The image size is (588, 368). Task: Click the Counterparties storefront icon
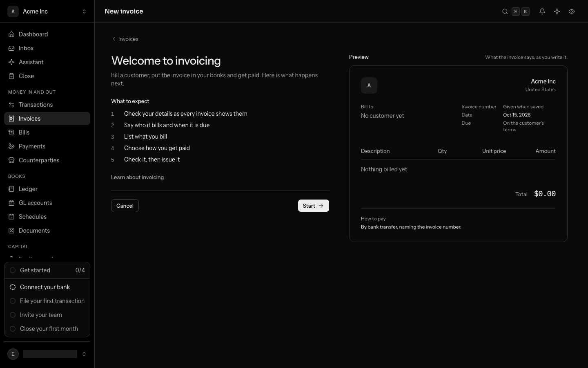(11, 160)
